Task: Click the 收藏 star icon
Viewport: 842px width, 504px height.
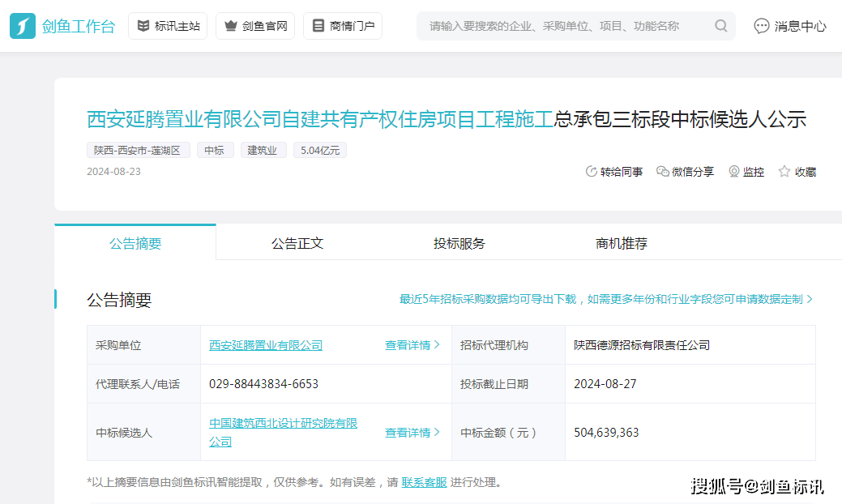Action: click(784, 172)
